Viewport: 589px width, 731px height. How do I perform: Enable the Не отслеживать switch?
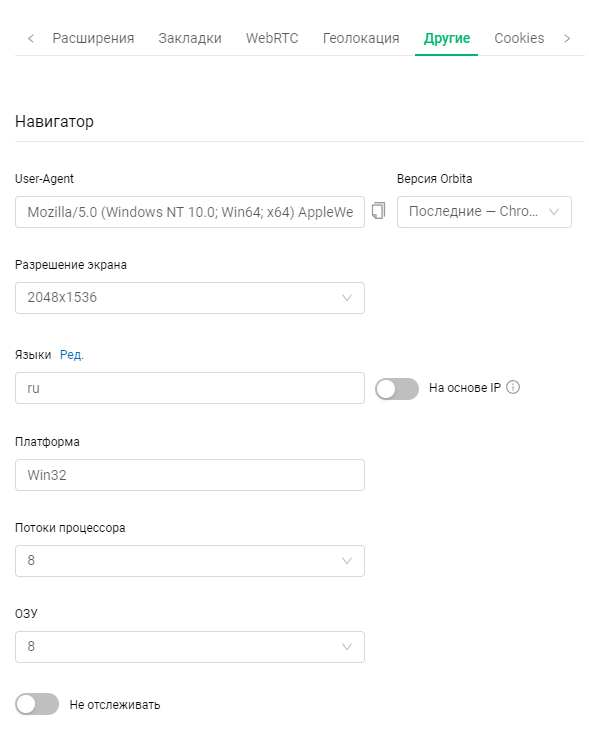pos(37,704)
